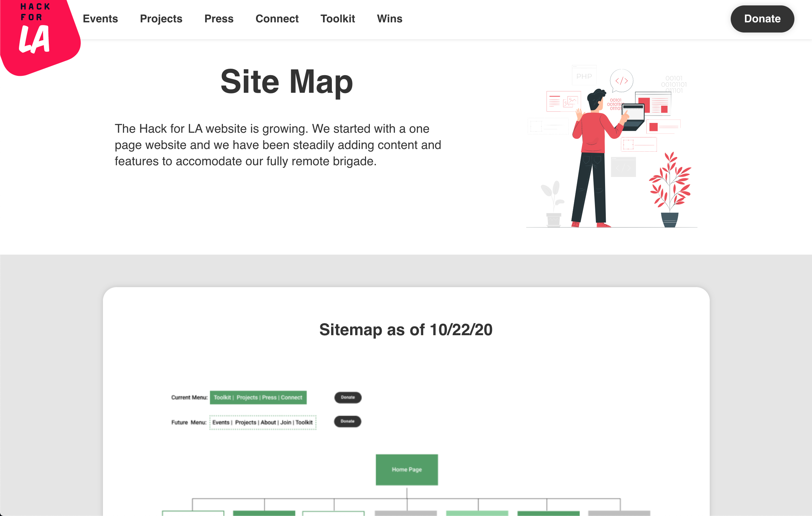Open the Projects menu item
This screenshot has width=812, height=516.
(161, 19)
